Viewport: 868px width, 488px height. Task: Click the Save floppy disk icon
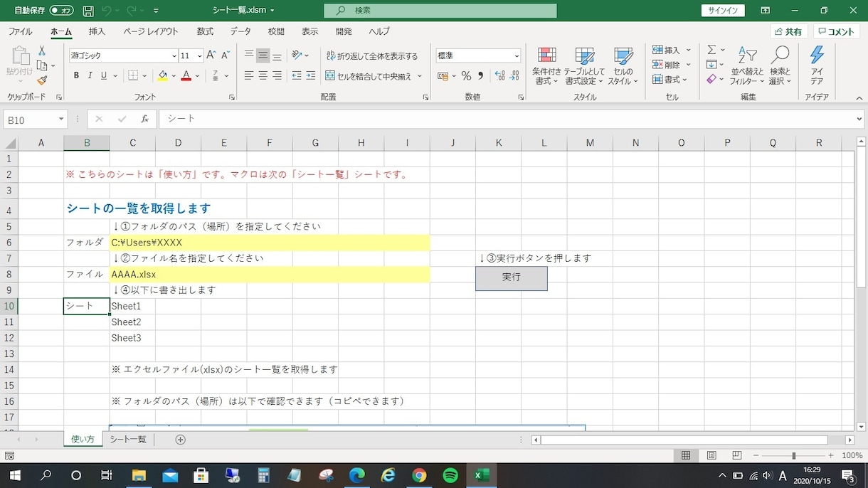(x=88, y=11)
